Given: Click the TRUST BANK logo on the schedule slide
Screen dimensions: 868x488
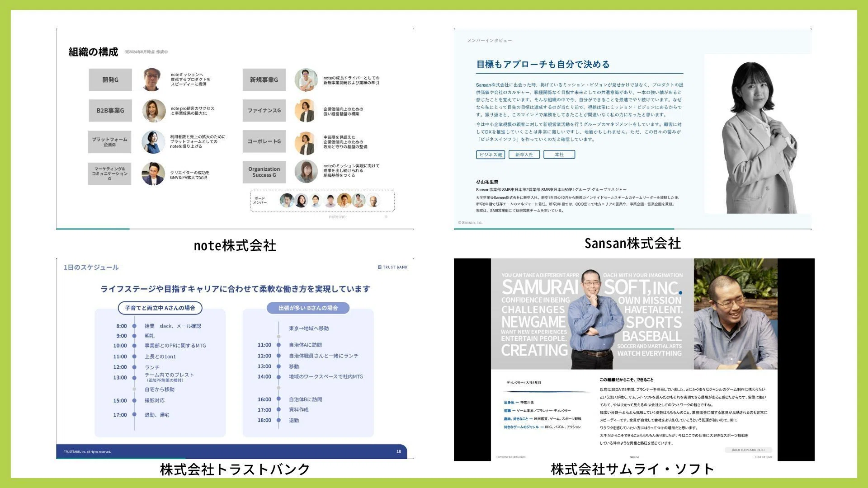Looking at the screenshot, I should 392,267.
